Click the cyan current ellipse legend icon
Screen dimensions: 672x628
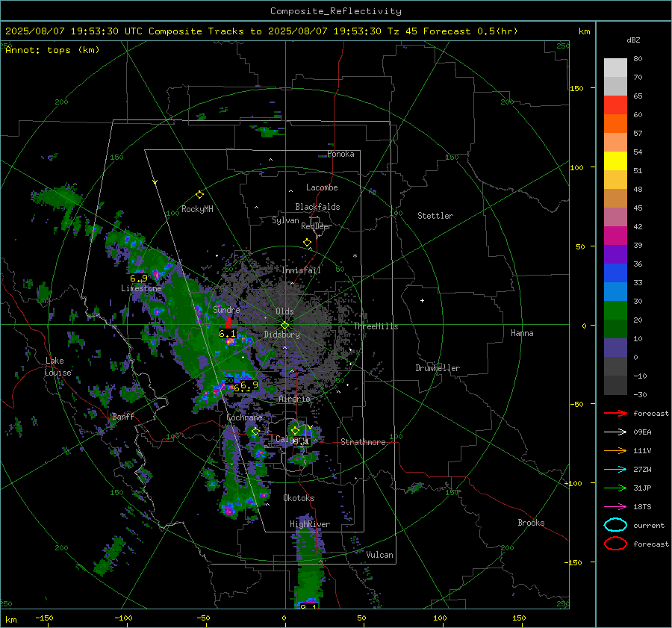(615, 525)
